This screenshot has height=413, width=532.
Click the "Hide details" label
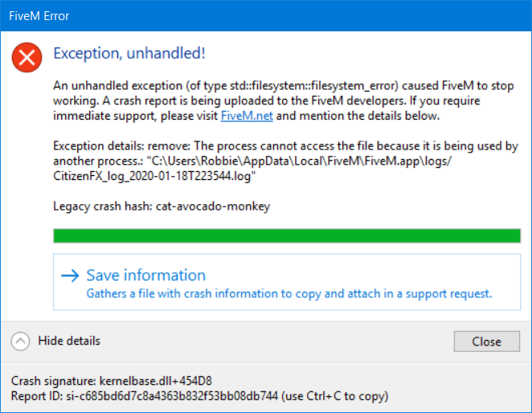coord(69,341)
